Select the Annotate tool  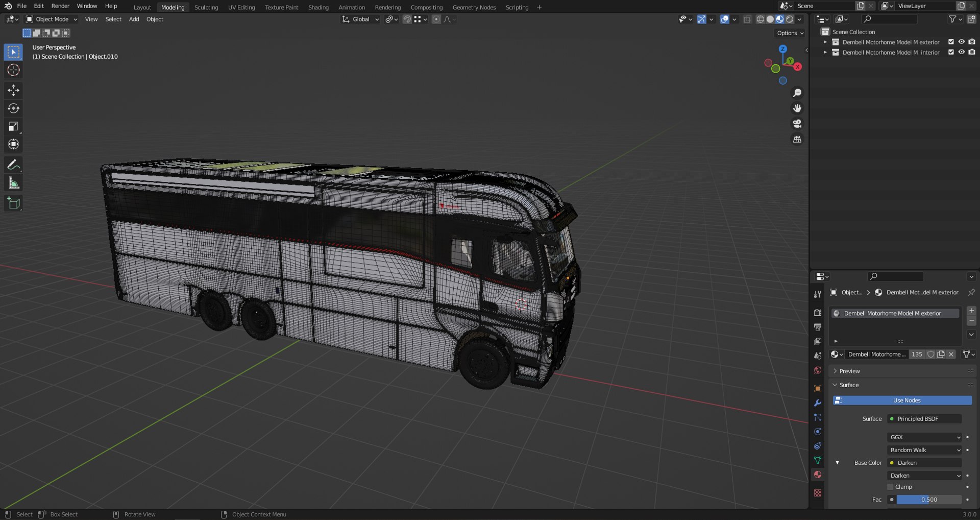point(14,165)
